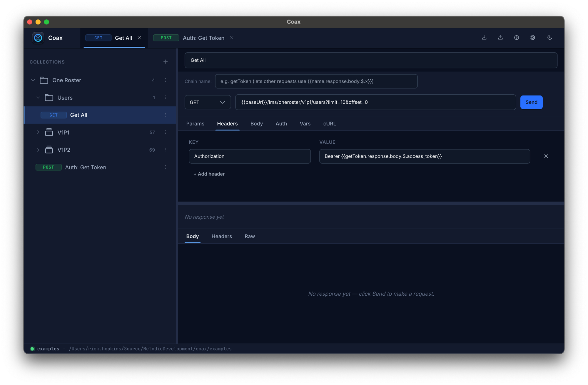Screen dimensions: 588x385
Task: Click the Authorization key field
Action: [250, 156]
